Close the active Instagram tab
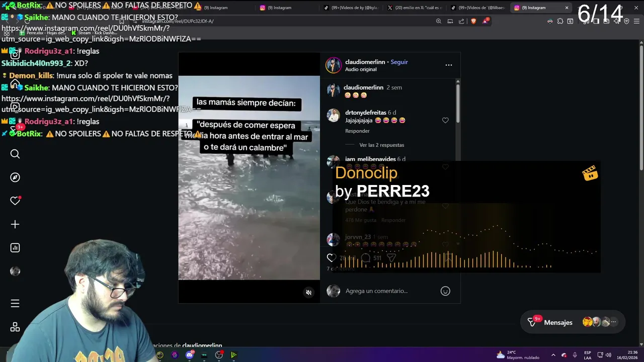644x362 pixels. 567,8
